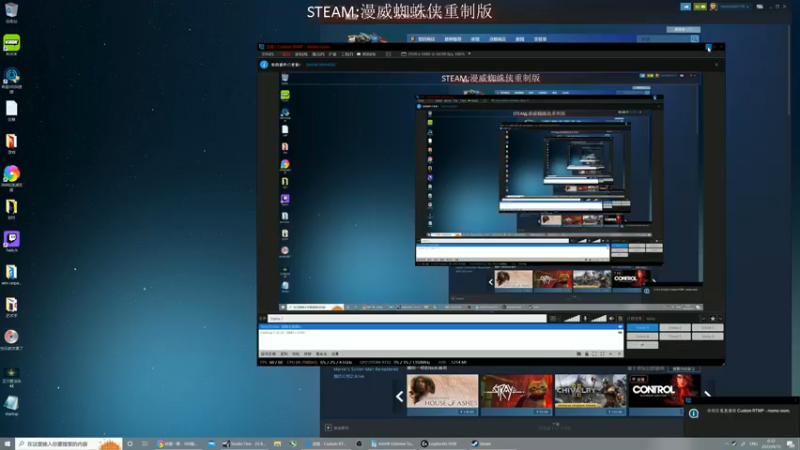Viewport: 800px width, 450px height.
Task: Switch to Steam on the taskbar
Action: (481, 444)
